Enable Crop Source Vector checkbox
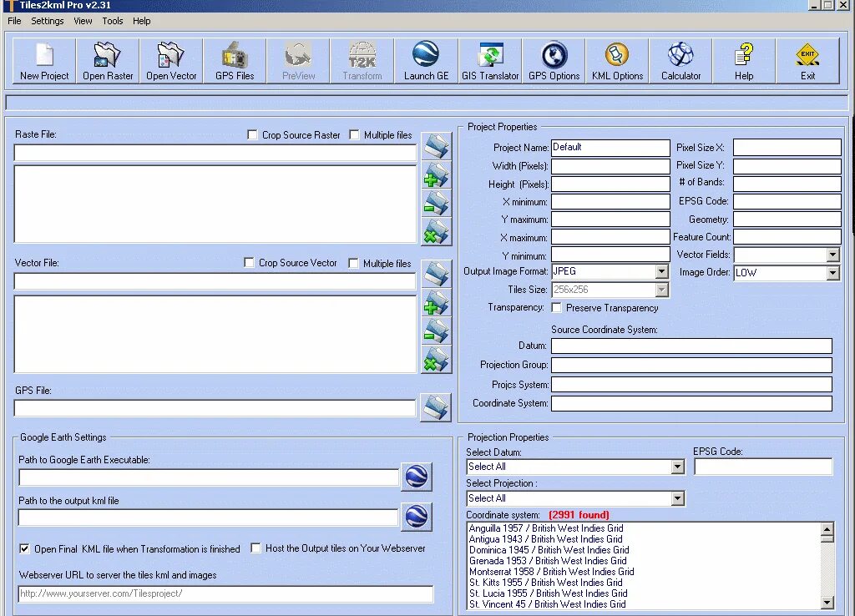This screenshot has height=616, width=855. (x=249, y=263)
